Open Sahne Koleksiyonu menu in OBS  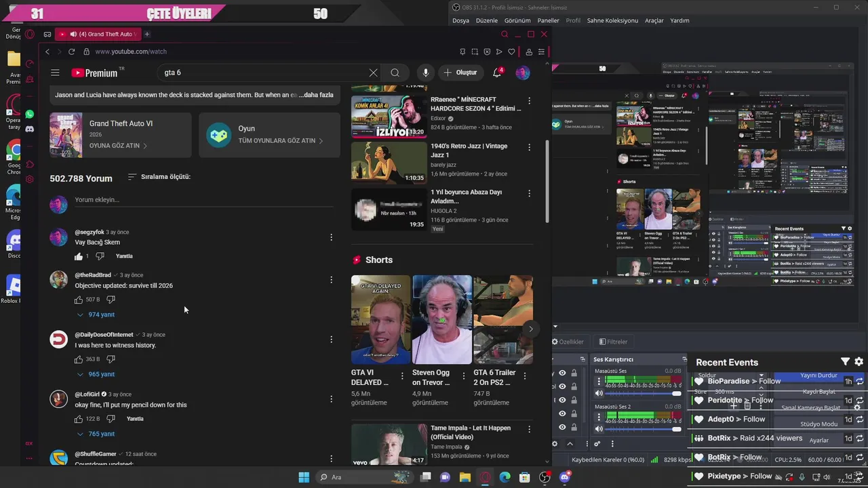[612, 20]
